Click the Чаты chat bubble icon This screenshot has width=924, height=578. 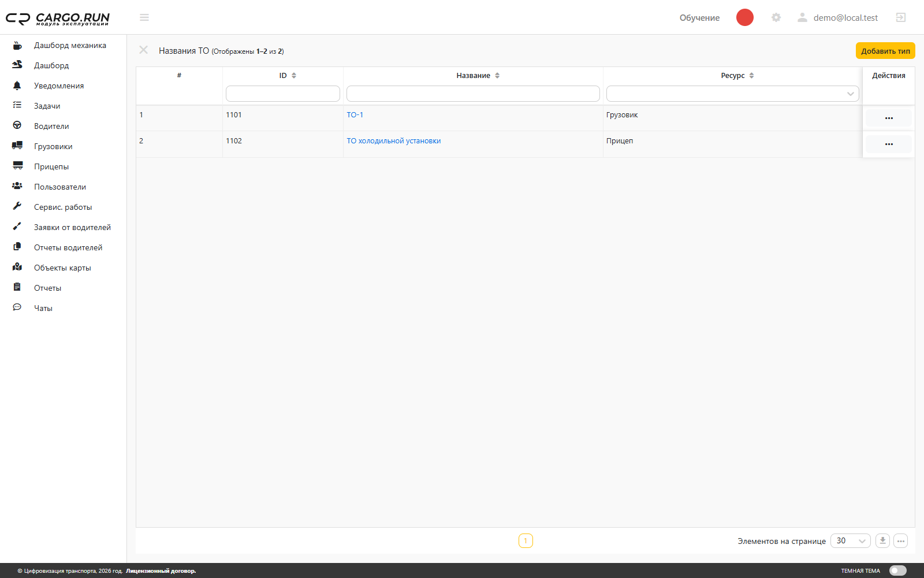(x=17, y=307)
